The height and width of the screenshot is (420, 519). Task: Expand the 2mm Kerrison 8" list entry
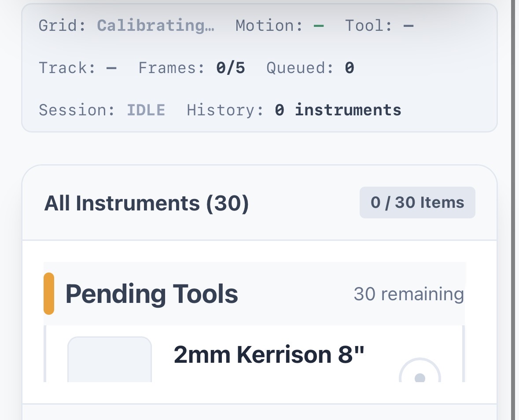[269, 354]
